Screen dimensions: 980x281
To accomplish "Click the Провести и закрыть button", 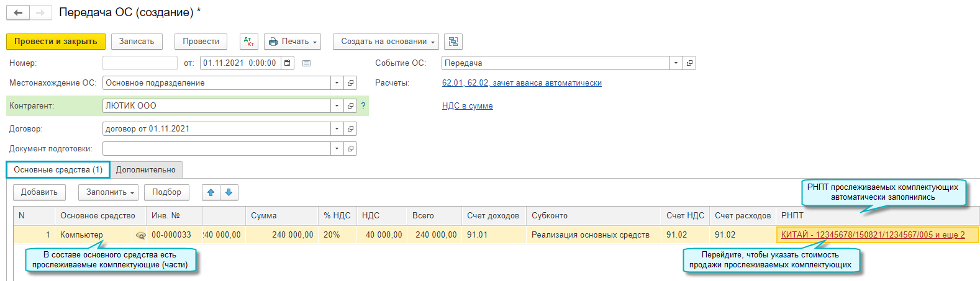I will point(56,42).
